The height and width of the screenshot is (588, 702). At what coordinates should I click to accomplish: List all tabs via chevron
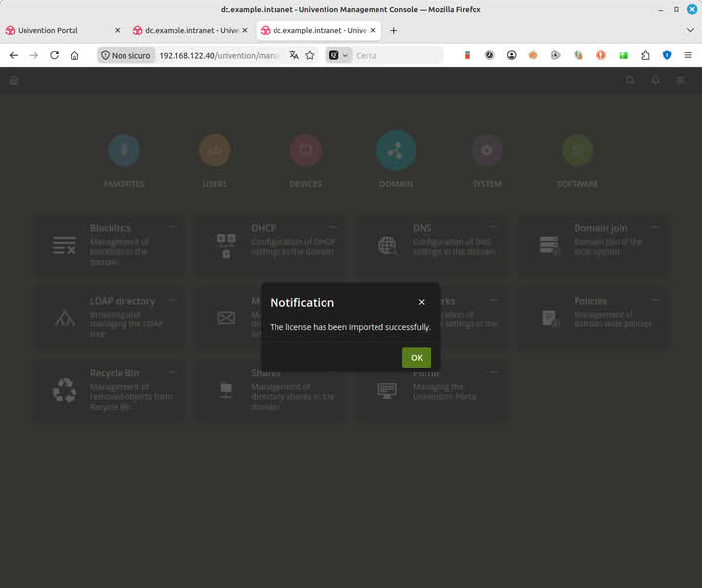690,30
